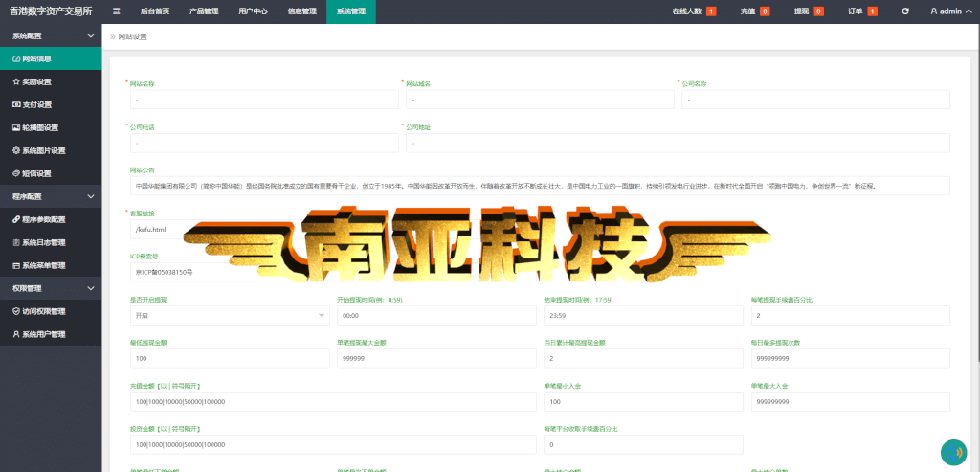Focus the 网站名称 input field
The width and height of the screenshot is (980, 472).
[264, 100]
